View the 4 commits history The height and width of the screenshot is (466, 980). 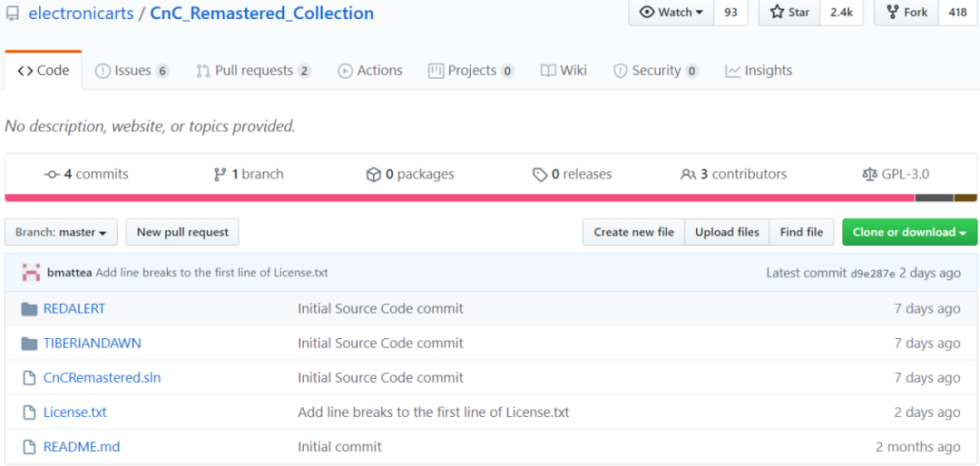[x=86, y=174]
